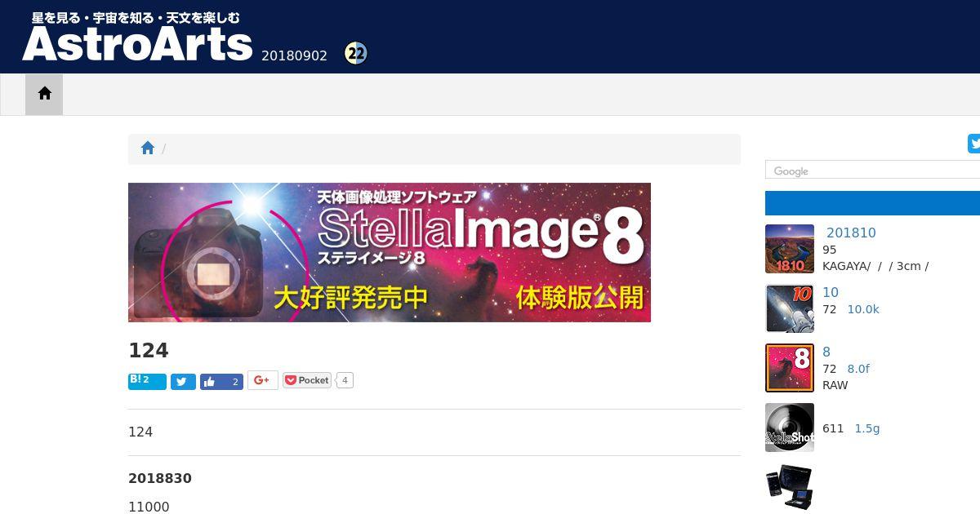Open the 1810 magazine cover thumbnail
This screenshot has width=980, height=514.
[790, 249]
